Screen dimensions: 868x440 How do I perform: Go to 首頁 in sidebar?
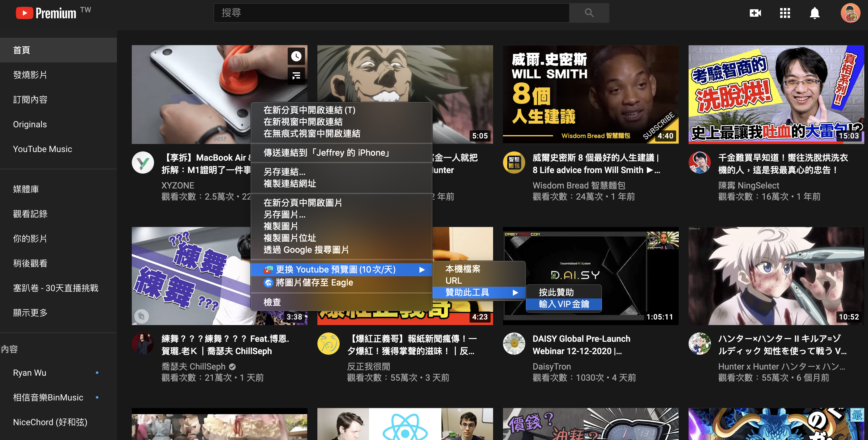click(x=58, y=50)
